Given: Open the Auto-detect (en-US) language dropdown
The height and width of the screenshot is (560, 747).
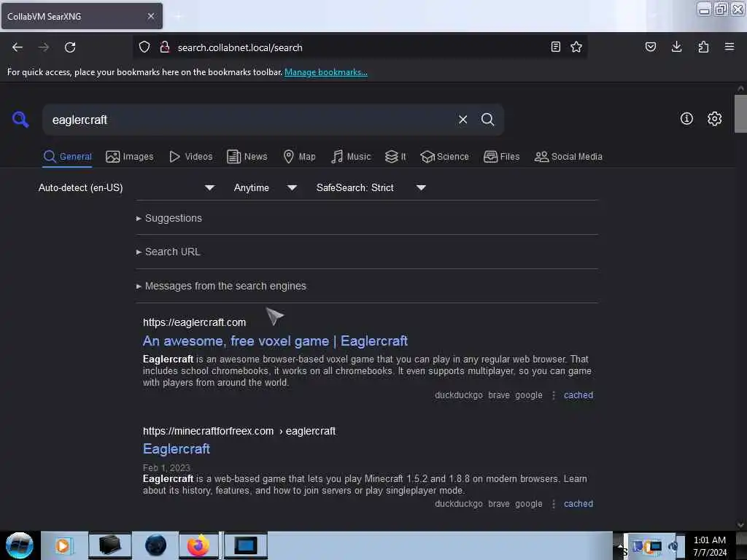Looking at the screenshot, I should pos(126,187).
